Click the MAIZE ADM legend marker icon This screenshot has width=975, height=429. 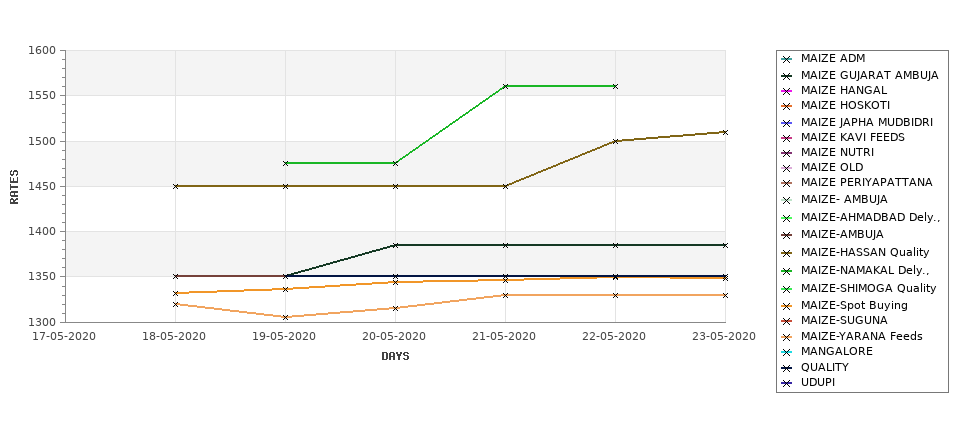[x=787, y=60]
